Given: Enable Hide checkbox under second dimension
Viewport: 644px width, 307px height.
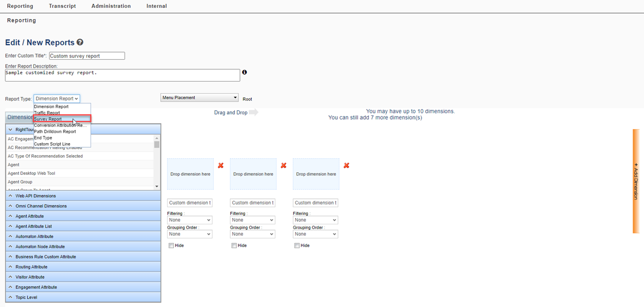Looking at the screenshot, I should 234,246.
